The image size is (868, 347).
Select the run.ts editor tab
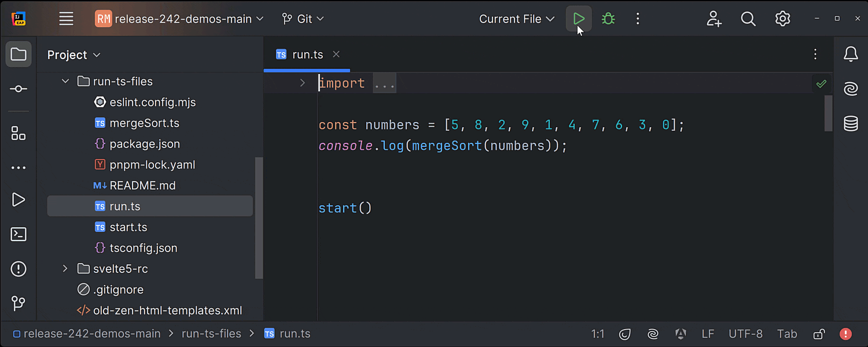point(307,54)
